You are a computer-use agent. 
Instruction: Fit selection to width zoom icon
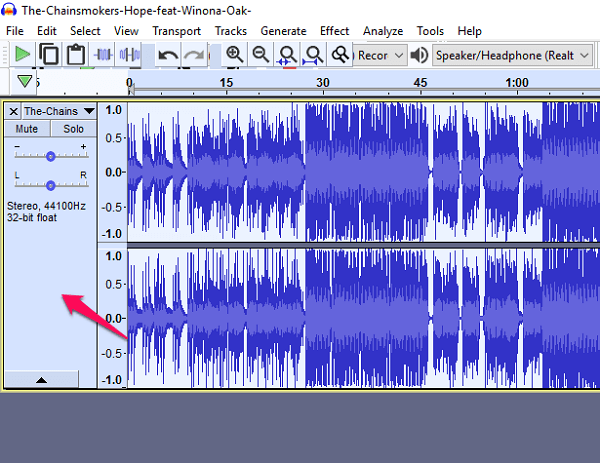[287, 55]
